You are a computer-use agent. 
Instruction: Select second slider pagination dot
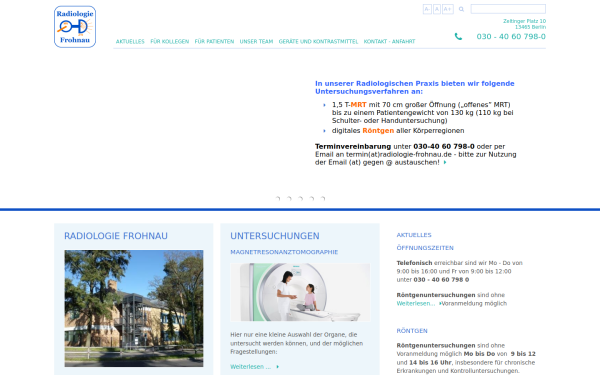point(289,198)
